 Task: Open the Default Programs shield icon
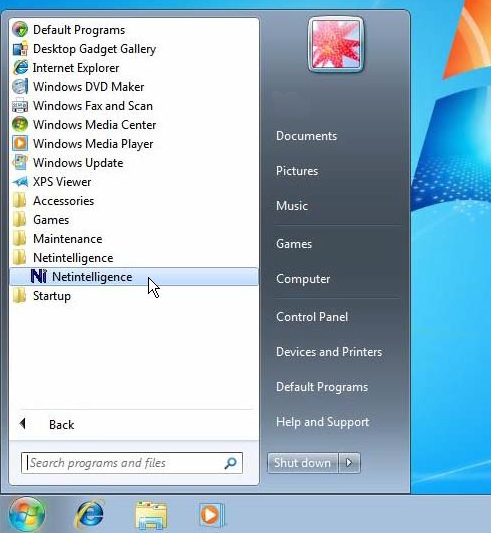tap(20, 30)
